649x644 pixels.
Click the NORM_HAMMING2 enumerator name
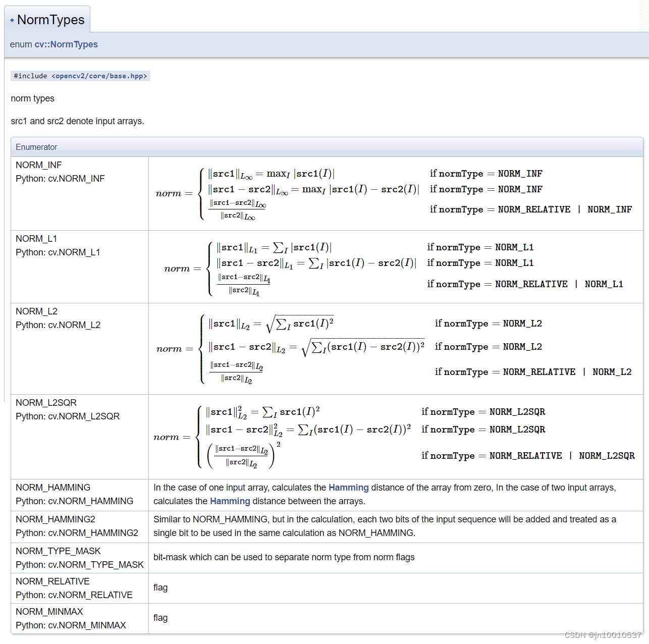(x=56, y=519)
